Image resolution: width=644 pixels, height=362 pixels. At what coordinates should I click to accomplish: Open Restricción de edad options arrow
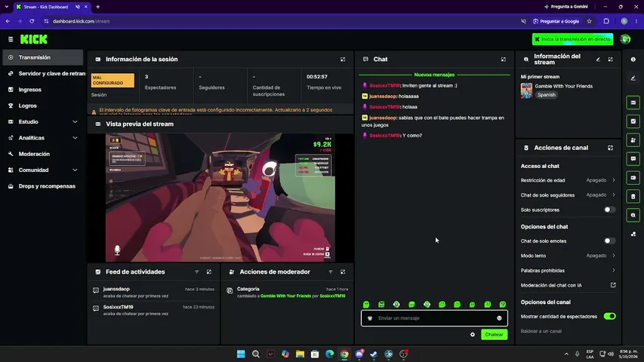click(x=614, y=180)
